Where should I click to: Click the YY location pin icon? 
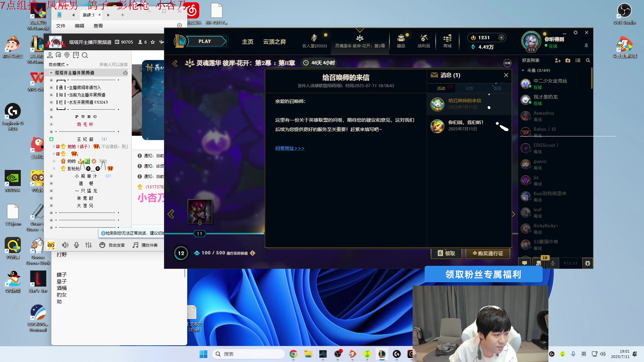(67, 55)
